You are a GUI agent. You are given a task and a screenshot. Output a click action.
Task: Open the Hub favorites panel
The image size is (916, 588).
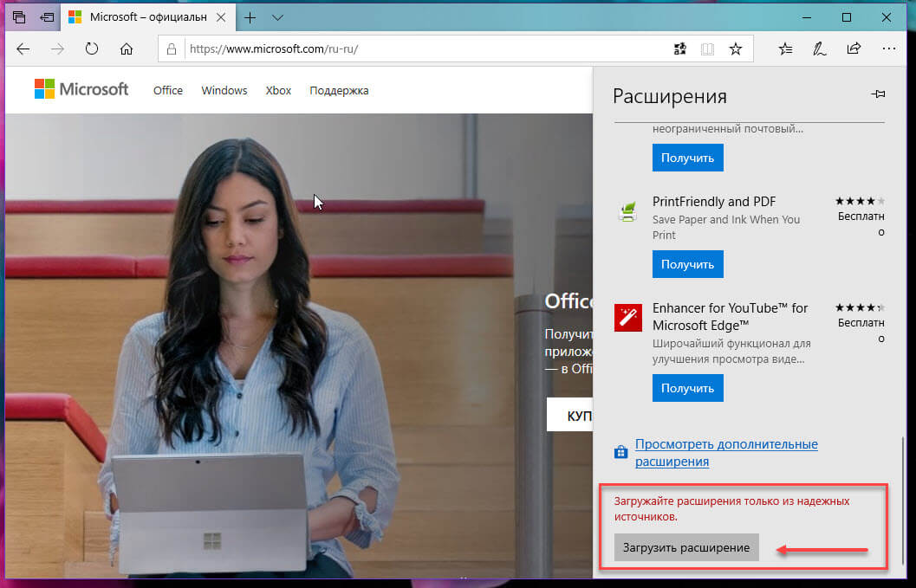pos(784,49)
